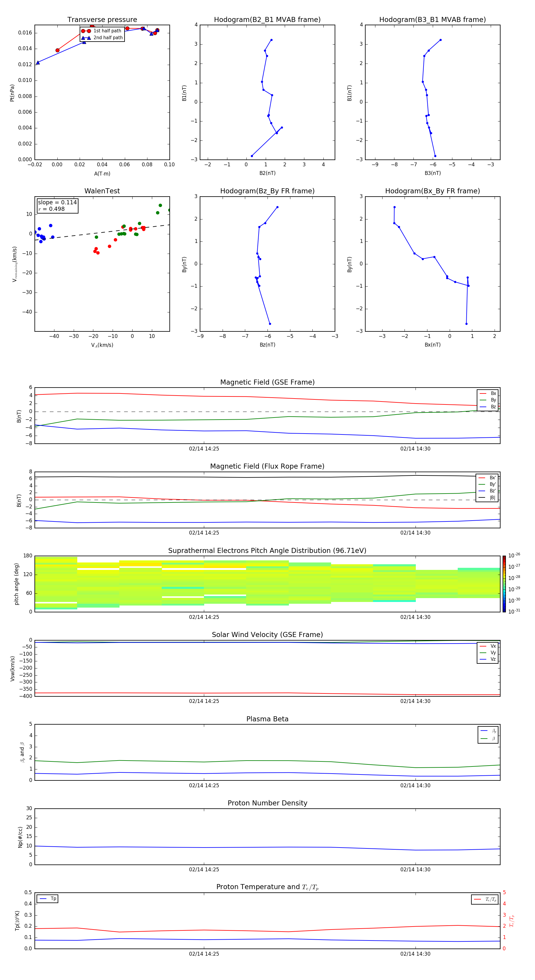
Task: Click the red Te/Tp right-axis label
Action: (x=512, y=921)
